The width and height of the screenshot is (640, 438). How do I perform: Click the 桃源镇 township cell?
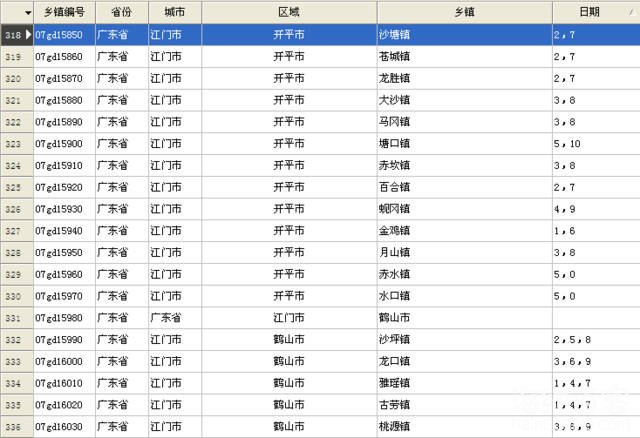click(x=464, y=427)
